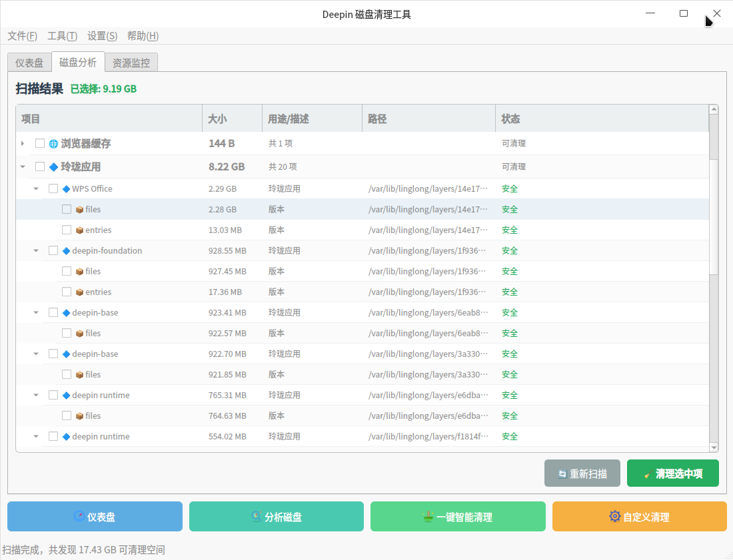This screenshot has height=560, width=733.
Task: Click the blue diamond icon next to WPS Office
Action: 66,189
